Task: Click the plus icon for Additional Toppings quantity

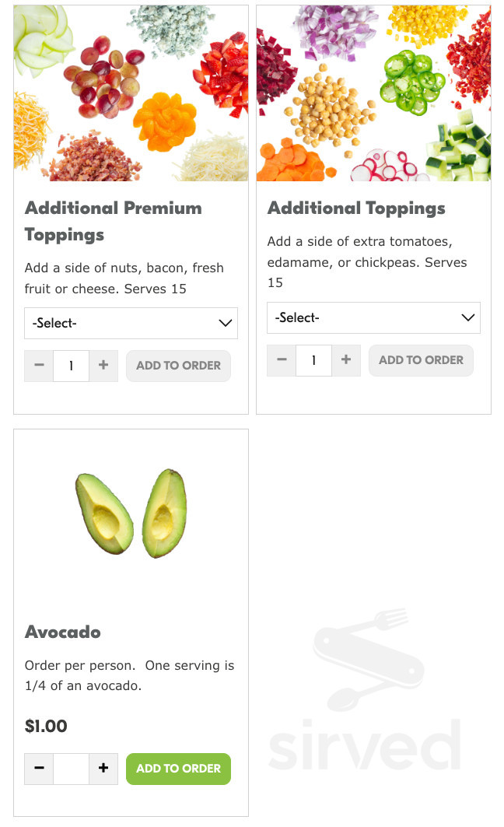Action: (x=345, y=360)
